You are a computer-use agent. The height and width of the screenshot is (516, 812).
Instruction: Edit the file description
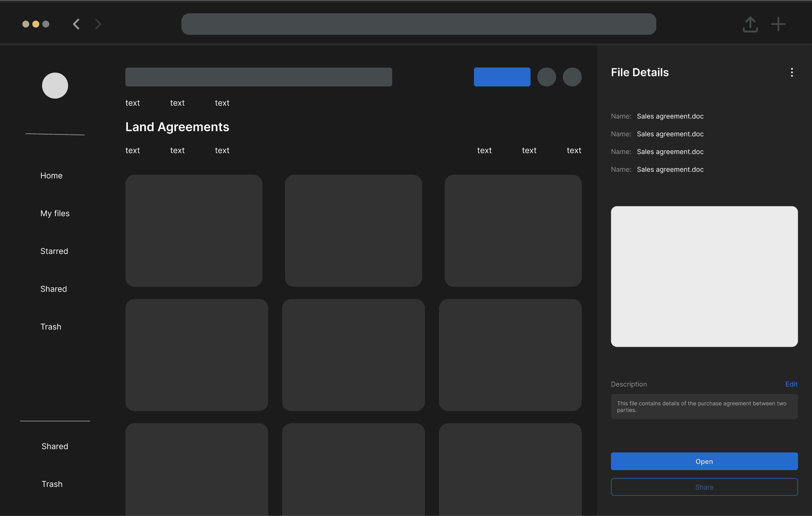791,384
